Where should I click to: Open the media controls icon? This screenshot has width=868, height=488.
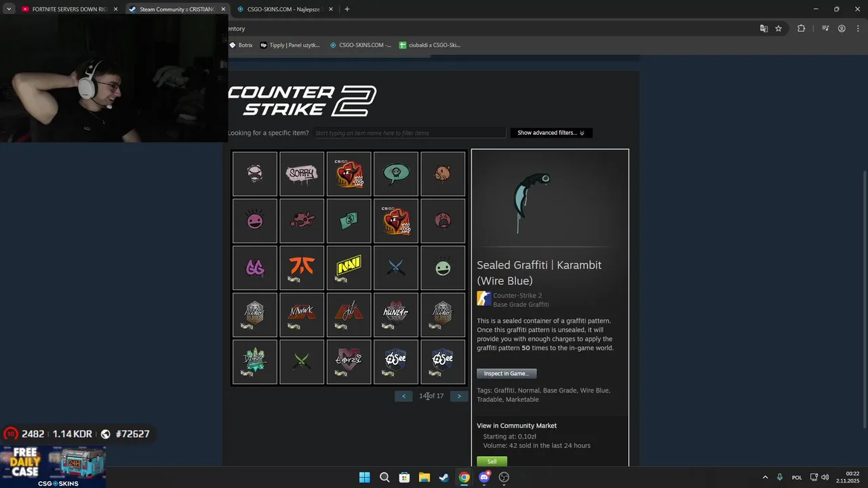click(825, 28)
